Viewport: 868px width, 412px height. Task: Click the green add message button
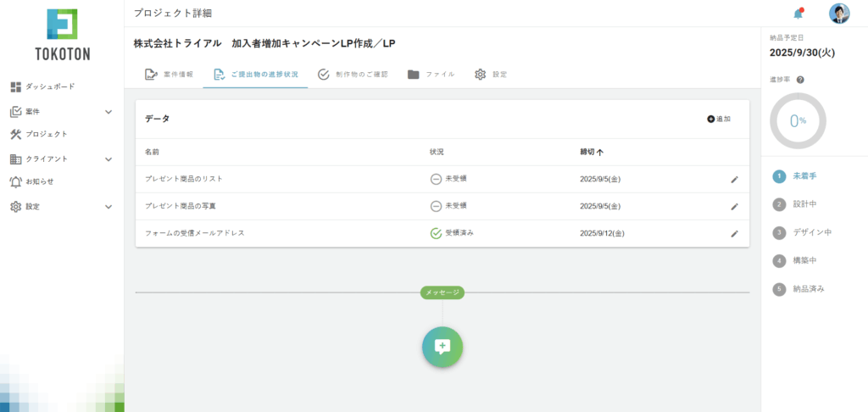point(442,346)
